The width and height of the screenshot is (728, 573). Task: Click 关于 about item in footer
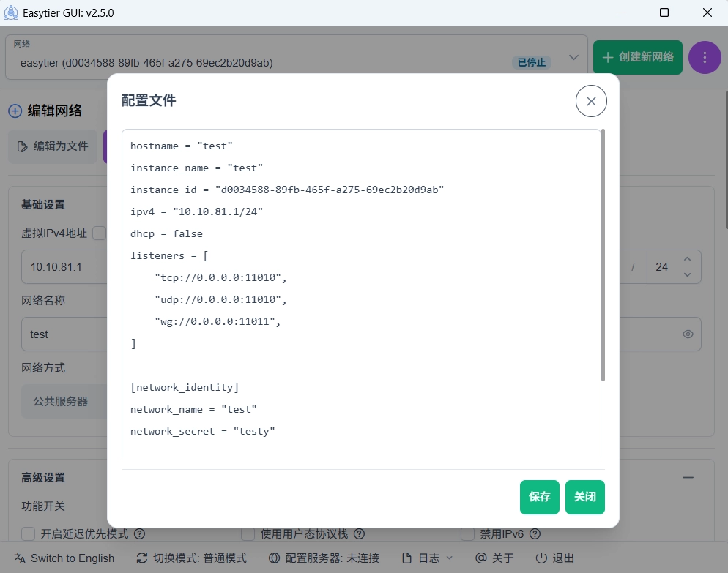click(494, 558)
